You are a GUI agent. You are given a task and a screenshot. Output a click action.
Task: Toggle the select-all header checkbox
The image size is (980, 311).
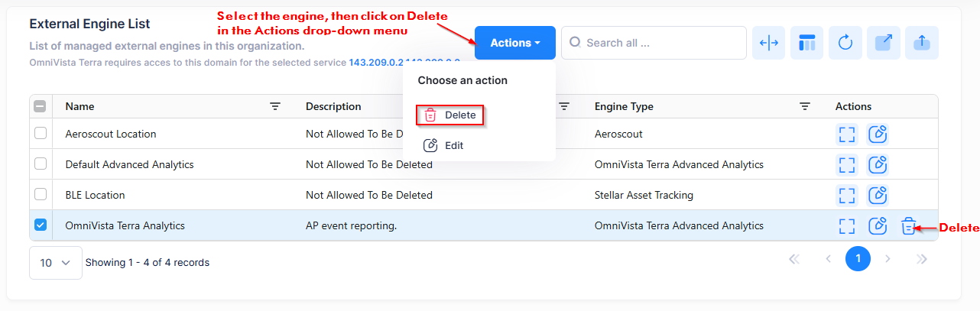(41, 107)
